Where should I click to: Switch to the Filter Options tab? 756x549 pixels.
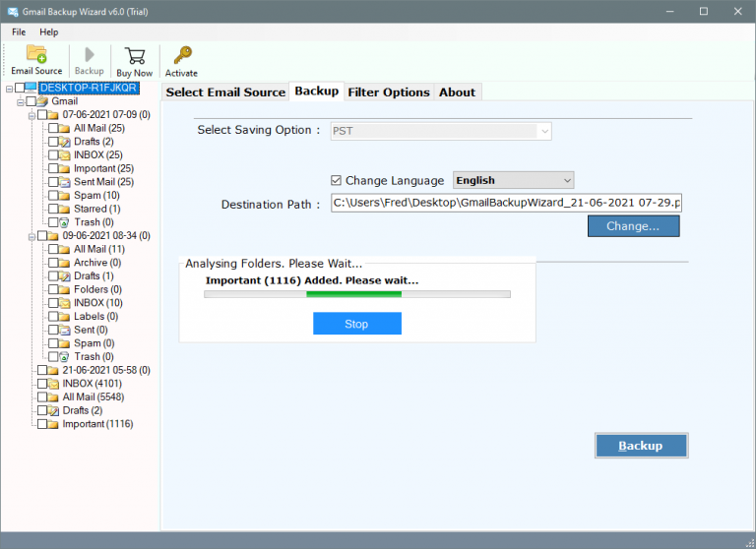[389, 92]
